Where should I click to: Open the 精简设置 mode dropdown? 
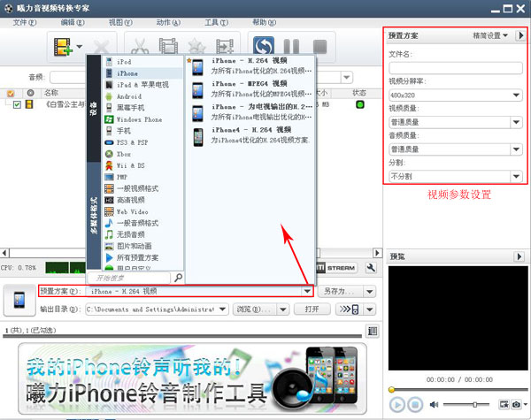490,35
